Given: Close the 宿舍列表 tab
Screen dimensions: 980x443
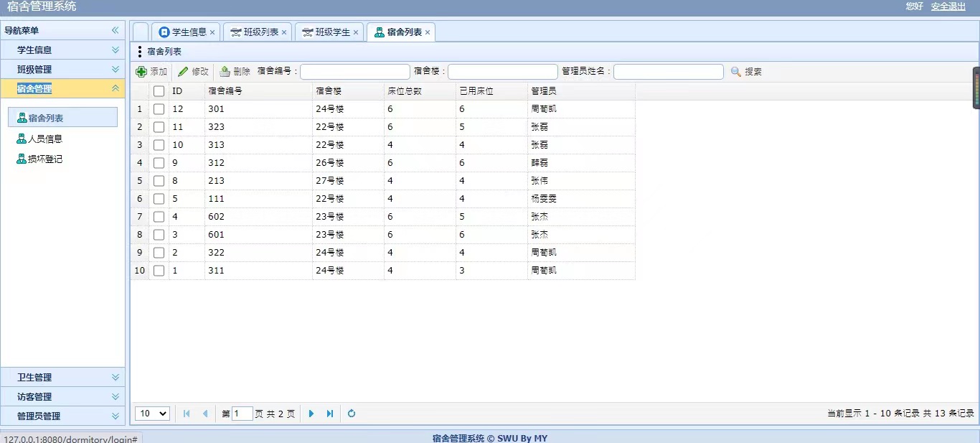Looking at the screenshot, I should click(428, 32).
